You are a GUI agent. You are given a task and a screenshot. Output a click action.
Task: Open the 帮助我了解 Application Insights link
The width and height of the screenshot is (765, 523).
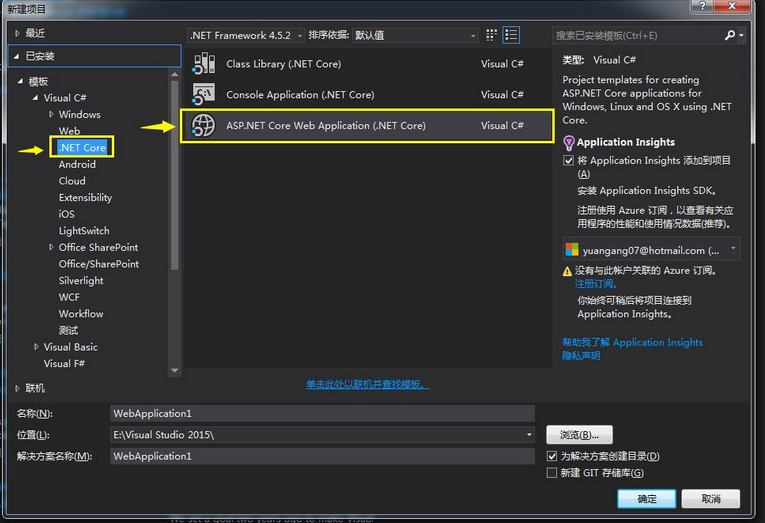point(632,342)
